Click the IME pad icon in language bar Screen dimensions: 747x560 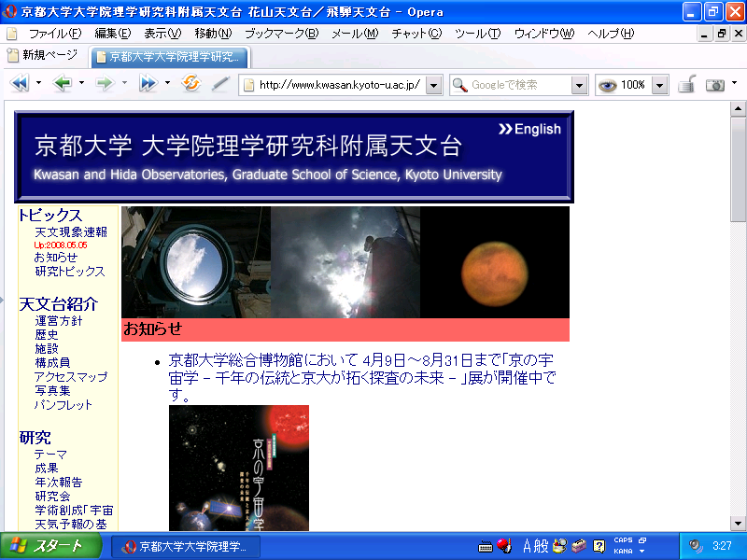pos(560,546)
